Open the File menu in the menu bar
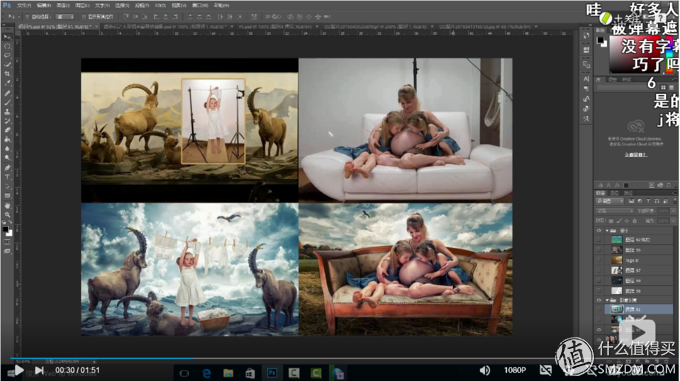The image size is (680, 381). click(24, 5)
